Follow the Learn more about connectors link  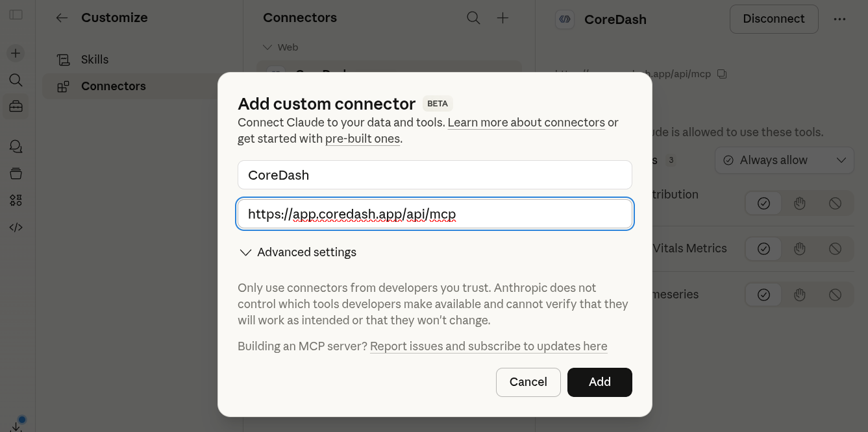[526, 123]
